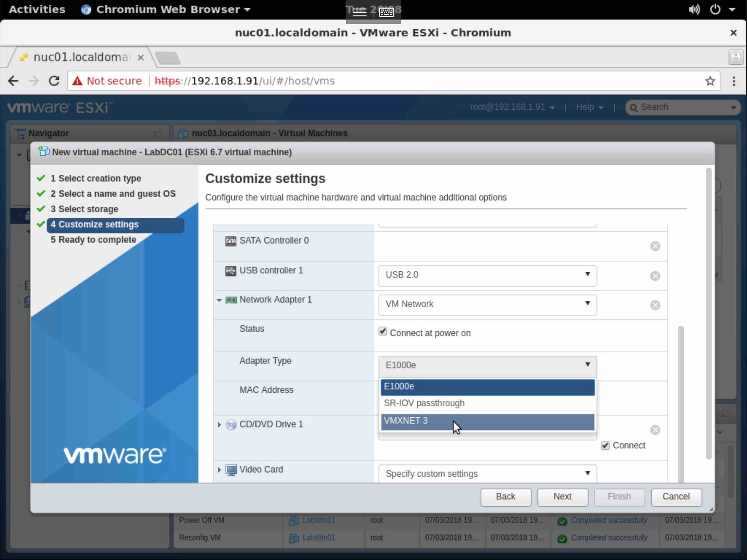Image resolution: width=747 pixels, height=560 pixels.
Task: Remove Network Adapter 1 device
Action: pos(655,305)
